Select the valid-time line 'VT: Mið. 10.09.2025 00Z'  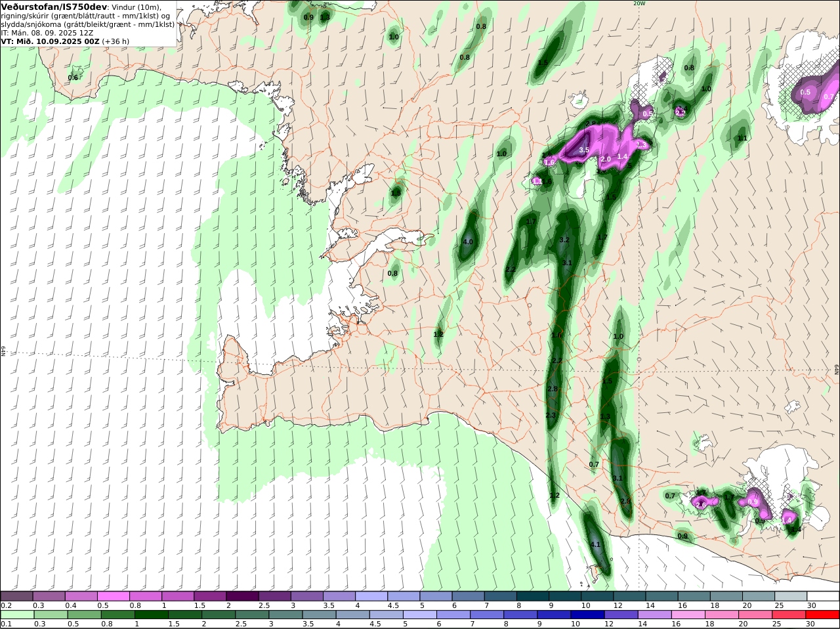(50, 41)
